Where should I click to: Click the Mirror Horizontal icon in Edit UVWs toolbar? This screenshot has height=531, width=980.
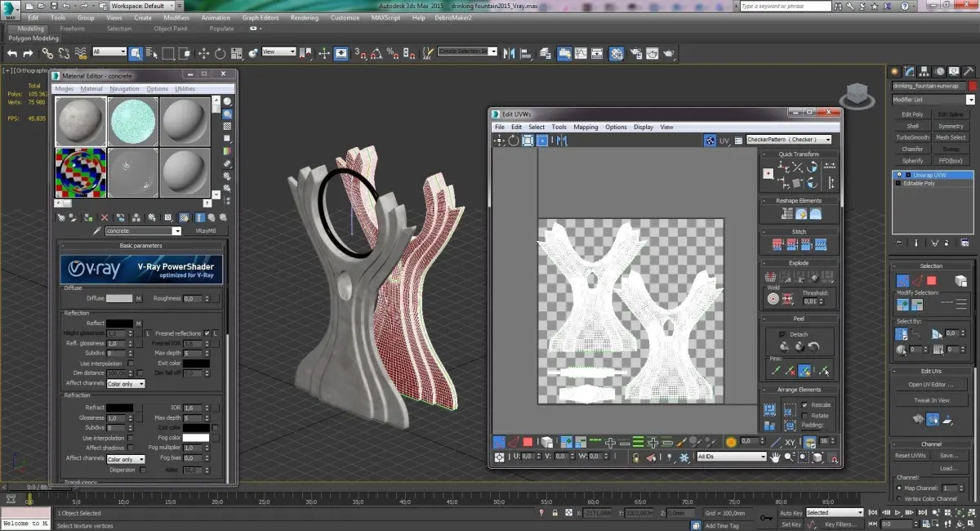pos(561,141)
